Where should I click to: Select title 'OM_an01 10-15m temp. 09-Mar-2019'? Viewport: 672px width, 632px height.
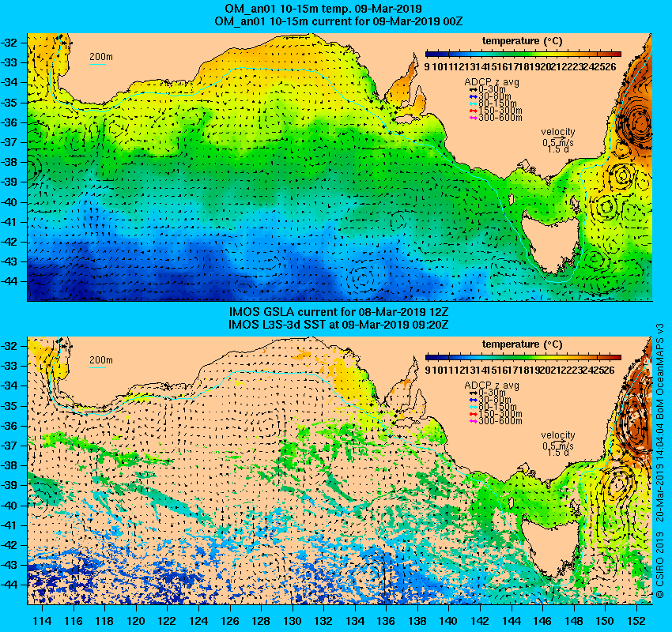pyautogui.click(x=323, y=9)
